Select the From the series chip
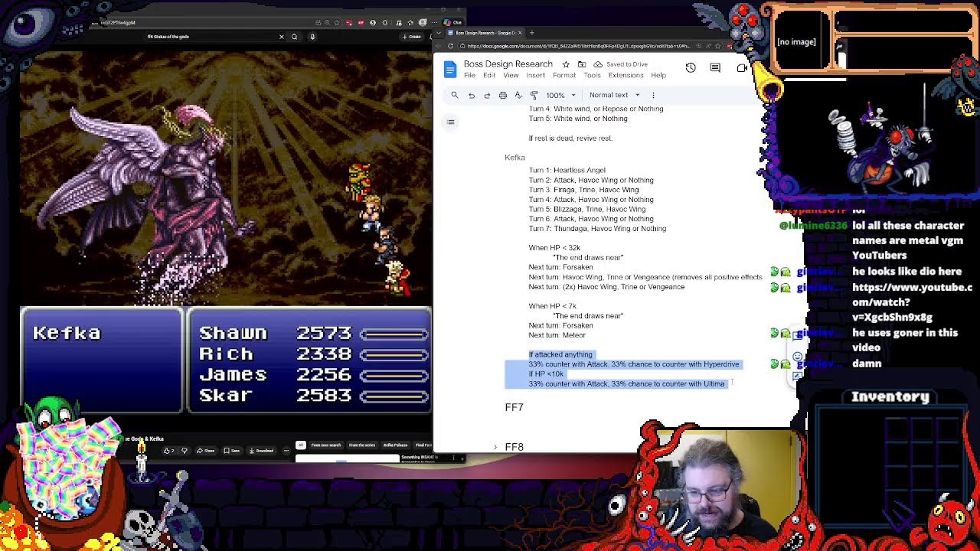The width and height of the screenshot is (980, 551). point(362,445)
